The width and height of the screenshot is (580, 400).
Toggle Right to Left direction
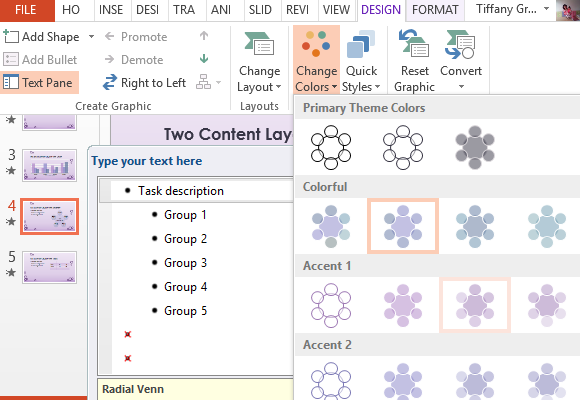tap(144, 83)
